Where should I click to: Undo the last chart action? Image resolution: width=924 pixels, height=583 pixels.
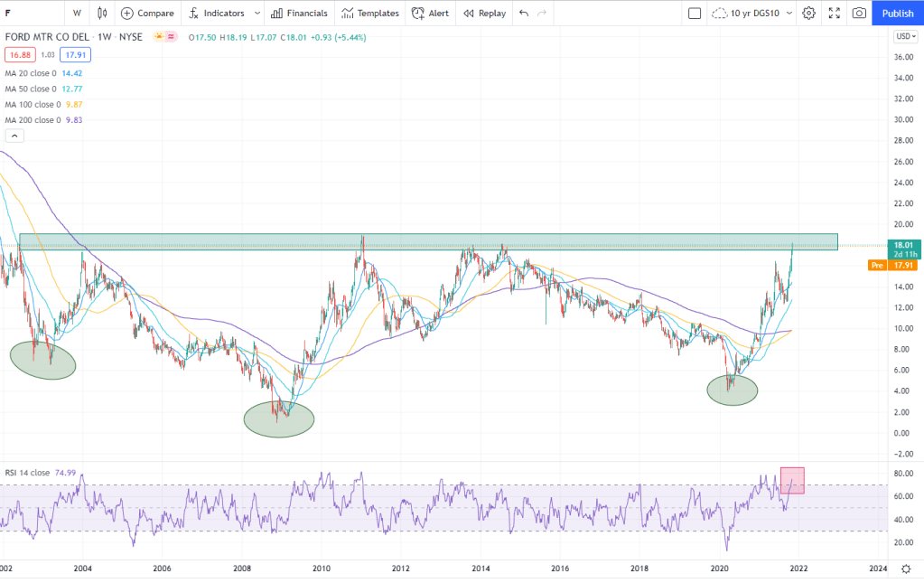pos(524,14)
